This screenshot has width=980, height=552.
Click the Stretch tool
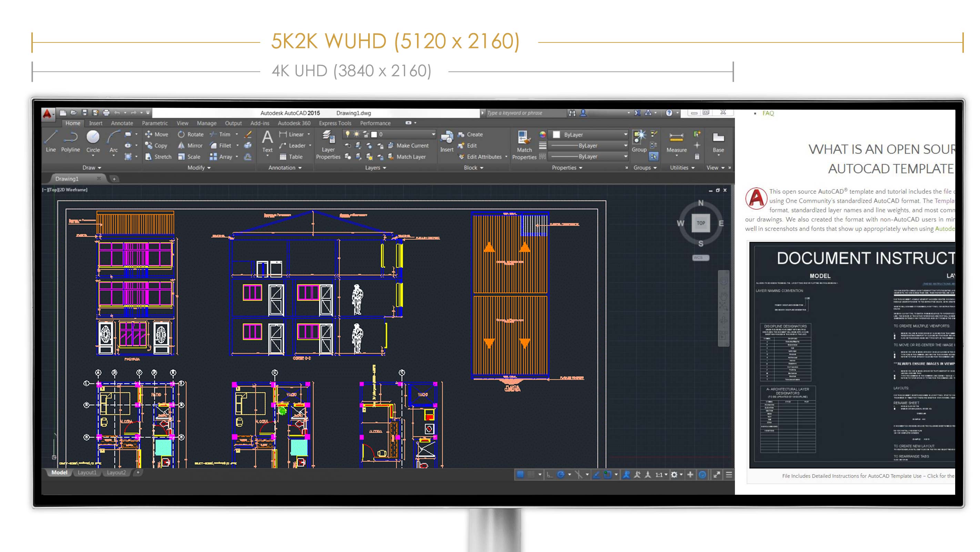click(x=158, y=157)
